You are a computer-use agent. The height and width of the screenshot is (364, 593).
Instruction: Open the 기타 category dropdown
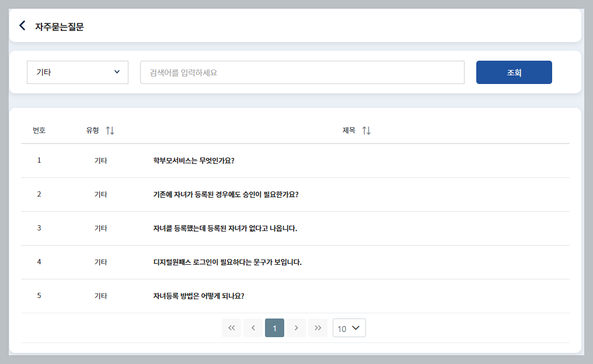77,72
